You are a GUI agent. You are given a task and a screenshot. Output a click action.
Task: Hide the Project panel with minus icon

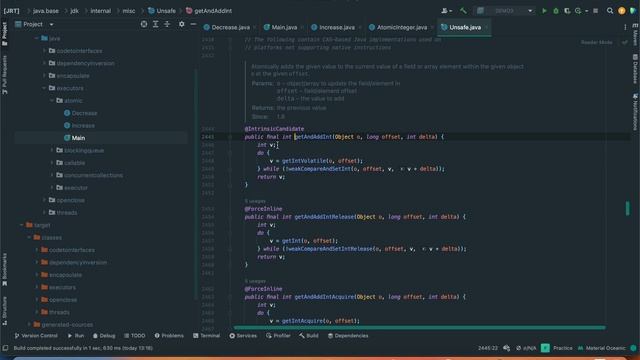coord(193,24)
